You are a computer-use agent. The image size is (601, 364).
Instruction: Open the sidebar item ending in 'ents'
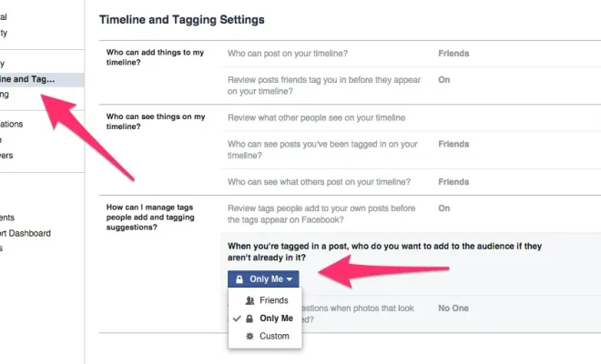[7, 217]
